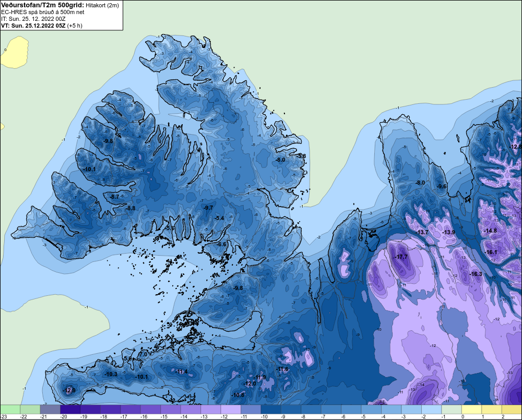Click the -10.8 temperature label

[x=238, y=395]
